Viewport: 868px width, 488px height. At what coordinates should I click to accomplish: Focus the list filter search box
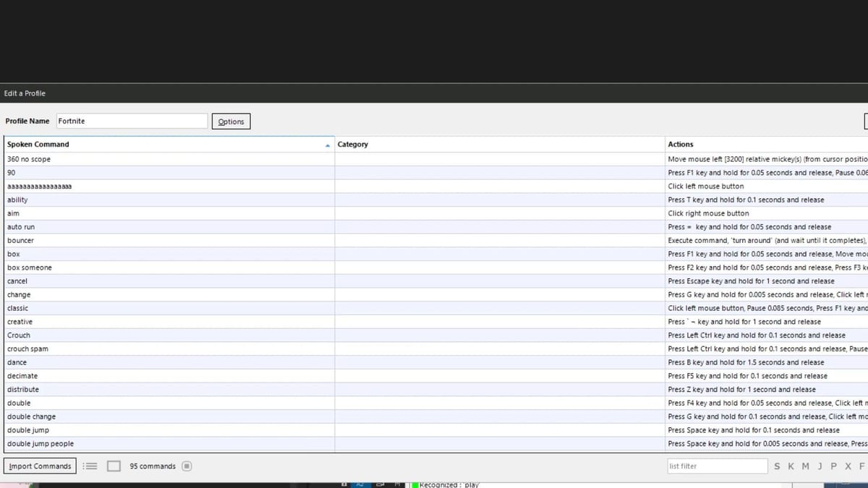(716, 466)
